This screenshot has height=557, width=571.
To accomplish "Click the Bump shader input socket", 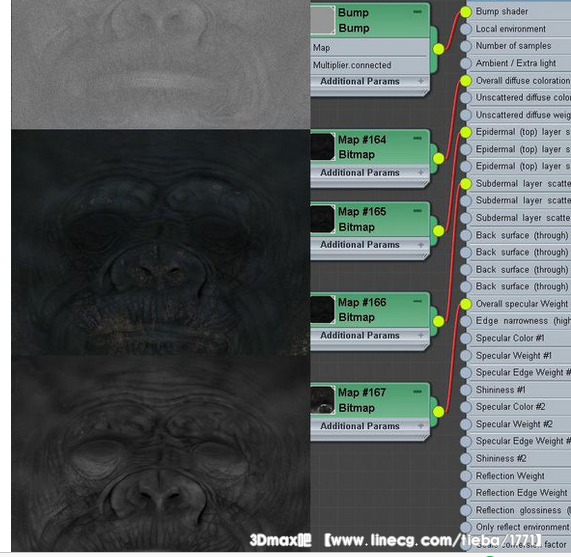I will (466, 12).
